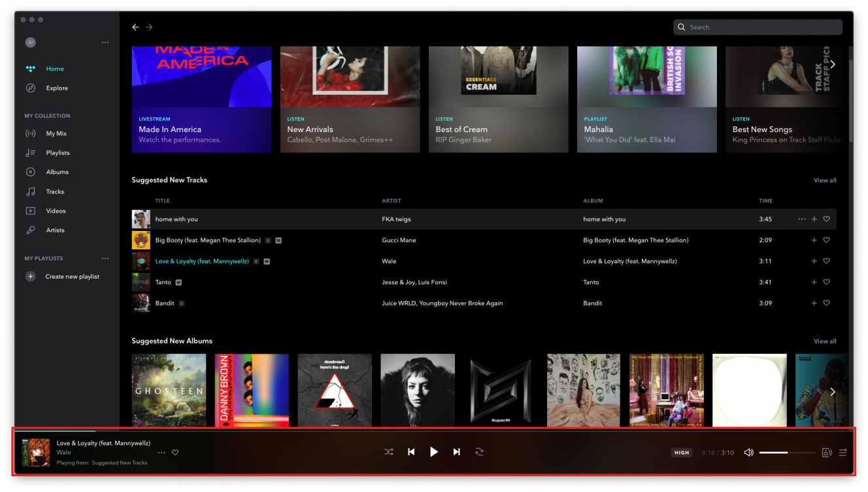Show more suggested albums with right chevron
The width and height of the screenshot is (868, 492).
pos(833,392)
